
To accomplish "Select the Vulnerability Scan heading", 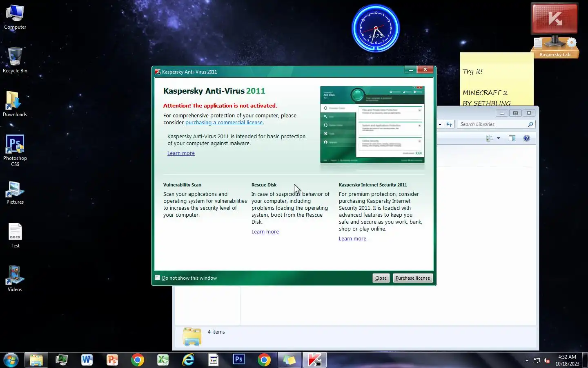I will [182, 185].
